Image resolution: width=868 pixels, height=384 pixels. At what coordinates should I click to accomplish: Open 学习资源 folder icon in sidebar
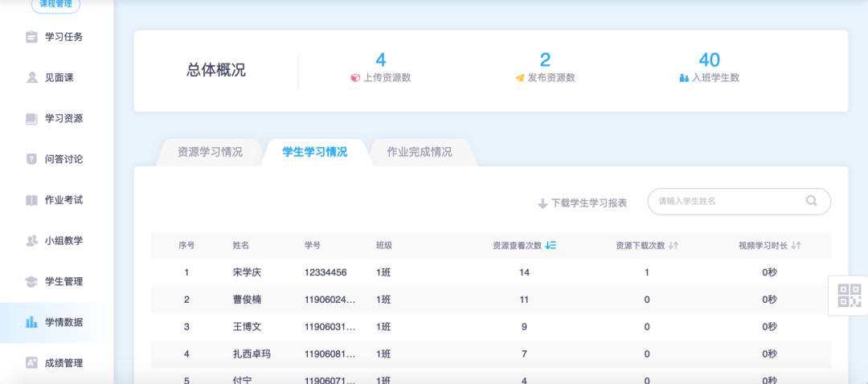click(31, 119)
